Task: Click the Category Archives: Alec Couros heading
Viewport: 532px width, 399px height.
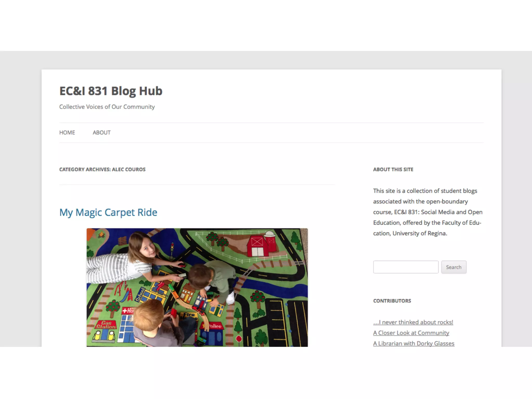Action: [102, 169]
